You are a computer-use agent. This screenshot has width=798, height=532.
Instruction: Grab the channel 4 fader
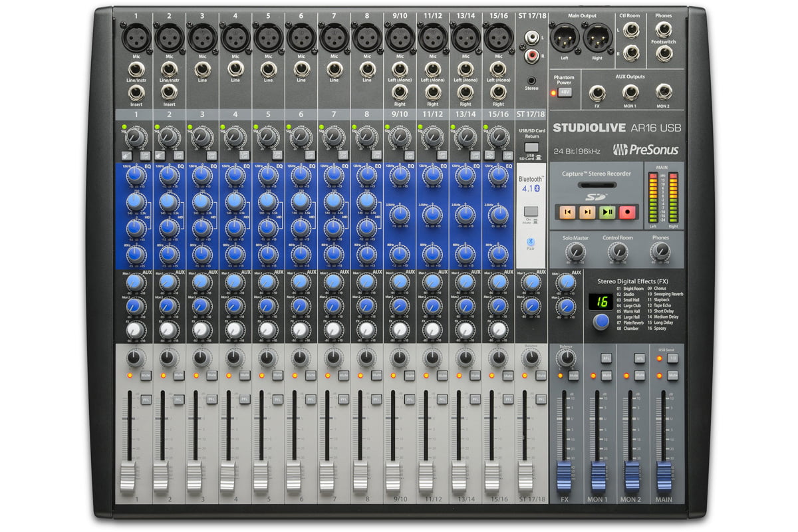(227, 477)
